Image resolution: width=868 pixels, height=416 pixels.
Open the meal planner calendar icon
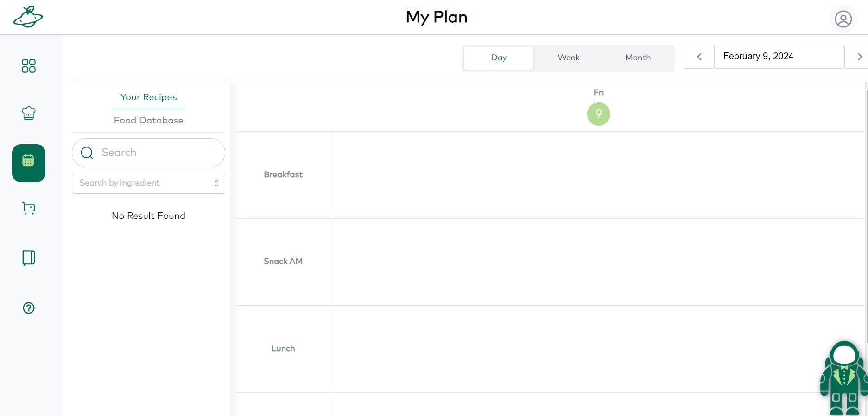[x=28, y=163]
